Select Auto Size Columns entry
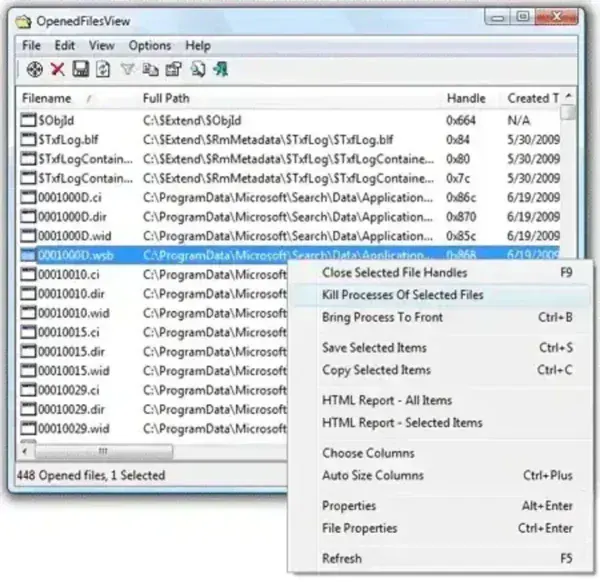 (440, 475)
